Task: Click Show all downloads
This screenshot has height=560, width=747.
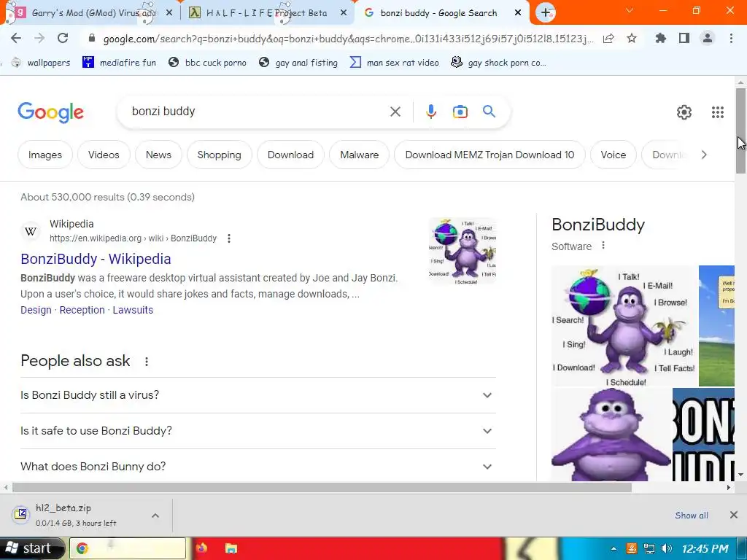Action: (692, 516)
